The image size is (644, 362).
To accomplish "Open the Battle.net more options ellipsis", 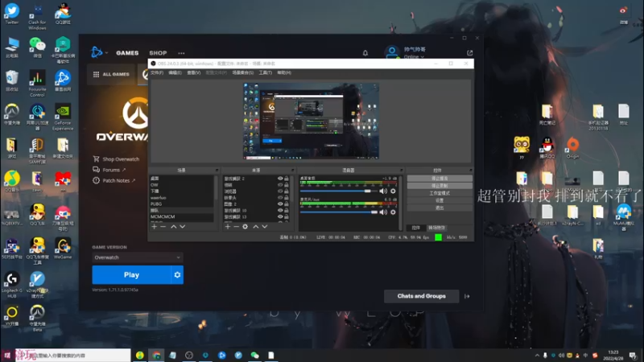I will click(x=181, y=53).
